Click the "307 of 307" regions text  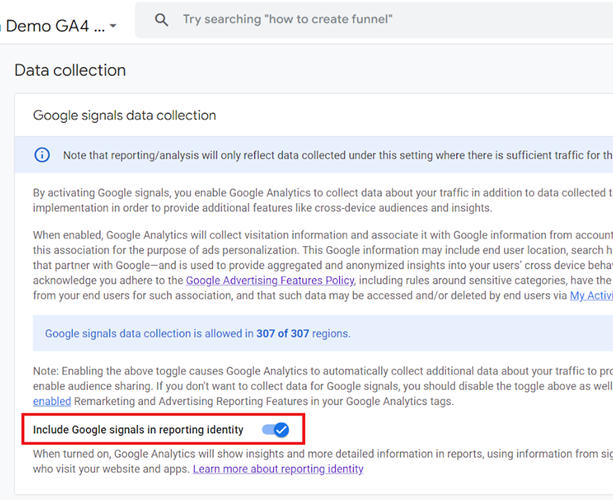tap(283, 333)
